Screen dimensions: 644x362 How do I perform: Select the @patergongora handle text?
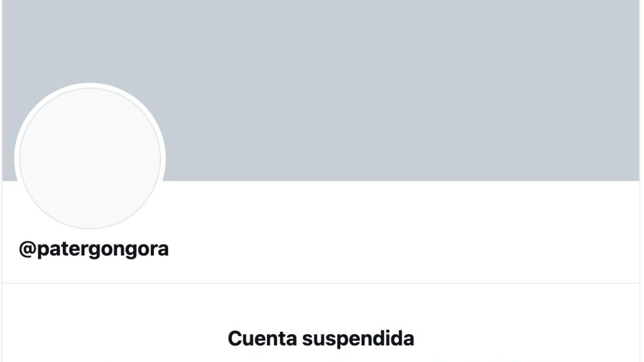(94, 249)
